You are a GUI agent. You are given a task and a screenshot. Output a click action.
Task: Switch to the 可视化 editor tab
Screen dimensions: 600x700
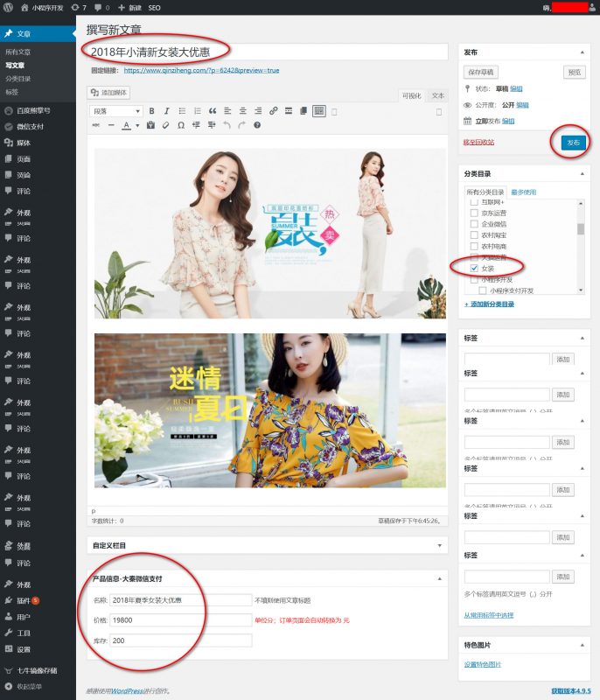411,95
